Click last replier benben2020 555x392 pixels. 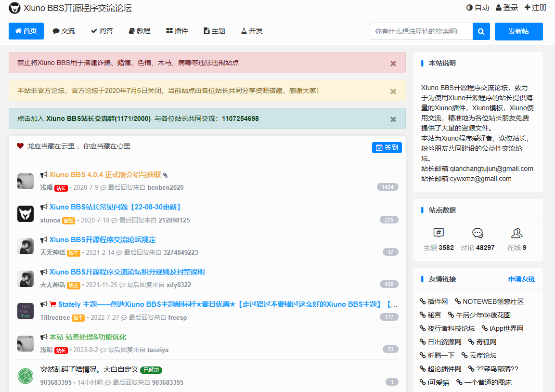[165, 188]
